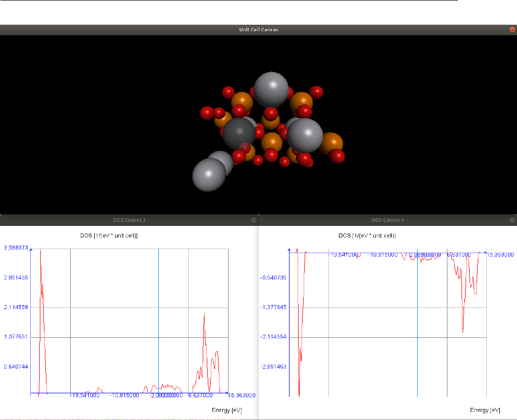517x420 pixels.
Task: Click the -2,851463 y-axis label in Canvas 4
Action: (x=273, y=367)
